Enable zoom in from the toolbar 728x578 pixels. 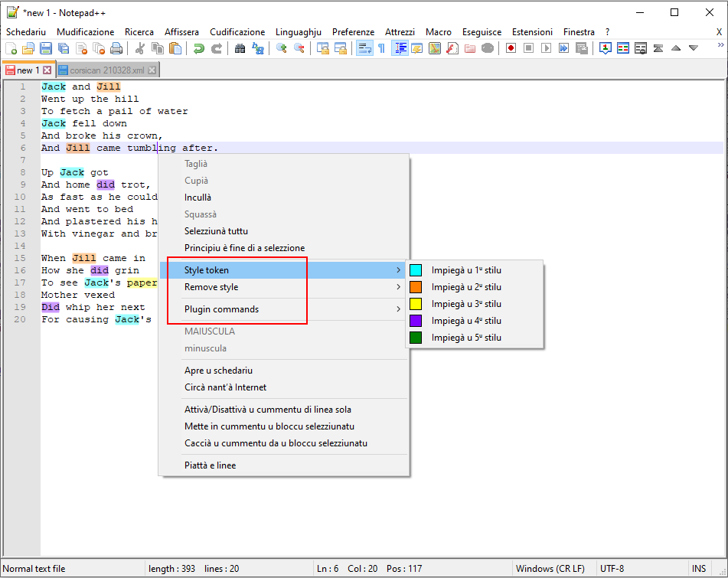point(280,47)
